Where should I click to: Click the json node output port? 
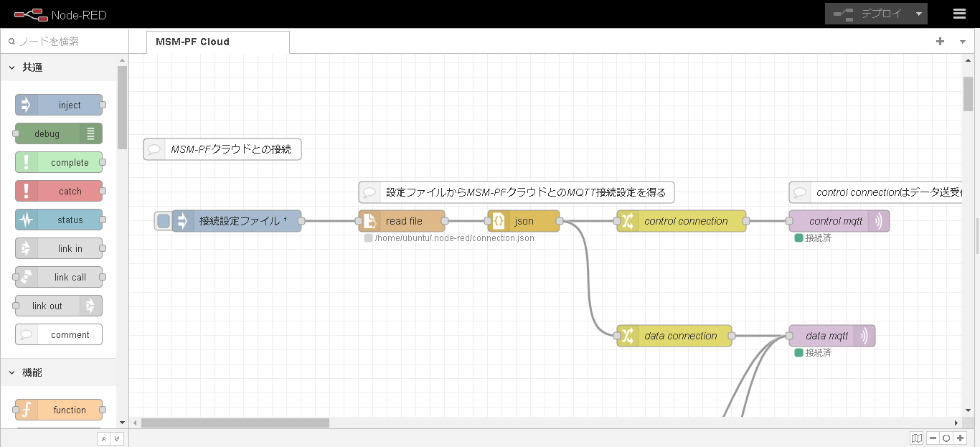point(560,221)
